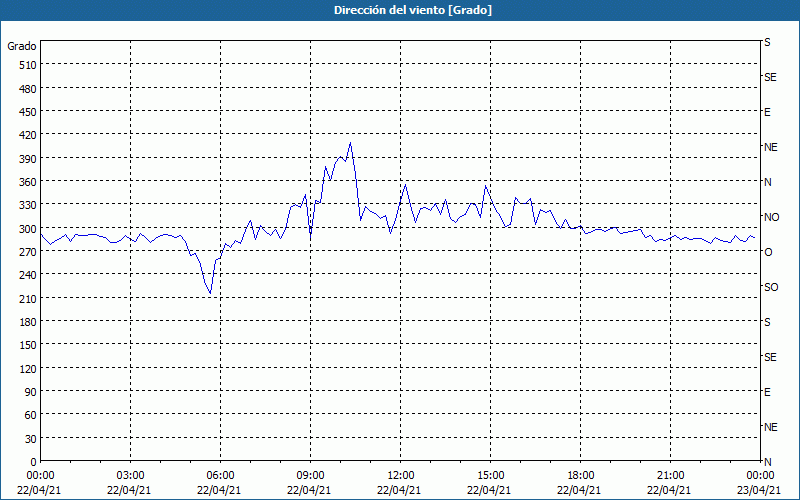Click the 420 y-axis tick label
The width and height of the screenshot is (800, 500).
click(x=29, y=135)
